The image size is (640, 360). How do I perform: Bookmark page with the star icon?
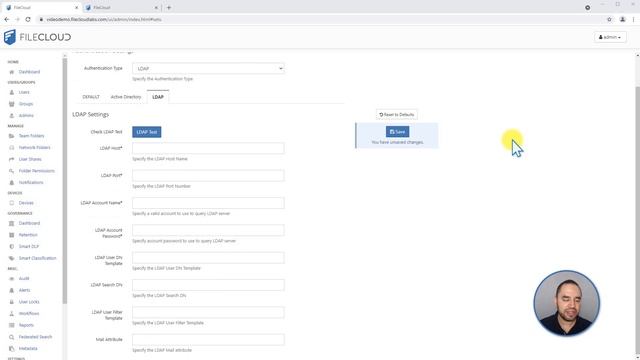609,19
